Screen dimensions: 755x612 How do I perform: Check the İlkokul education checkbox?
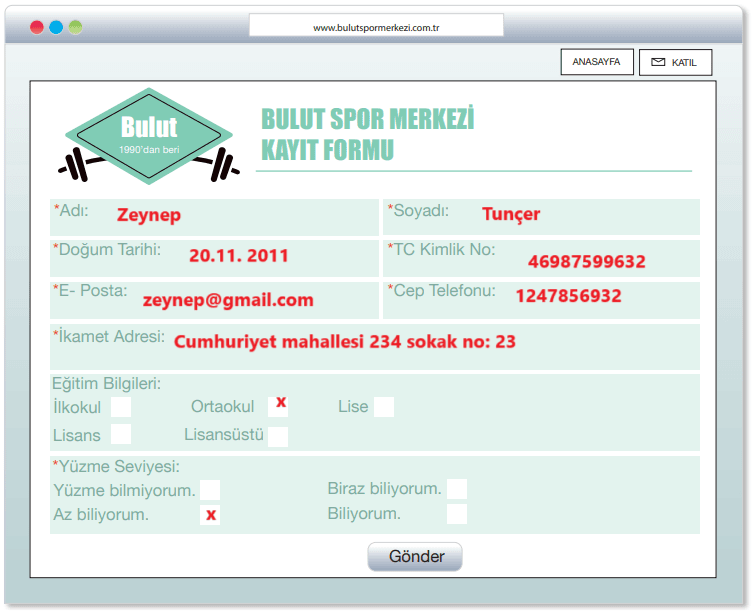tap(121, 407)
